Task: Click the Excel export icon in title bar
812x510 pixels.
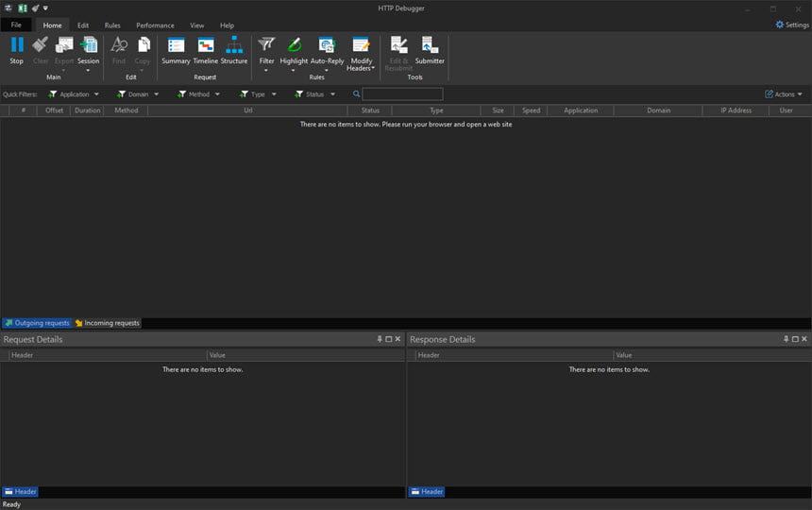Action: [x=23, y=8]
